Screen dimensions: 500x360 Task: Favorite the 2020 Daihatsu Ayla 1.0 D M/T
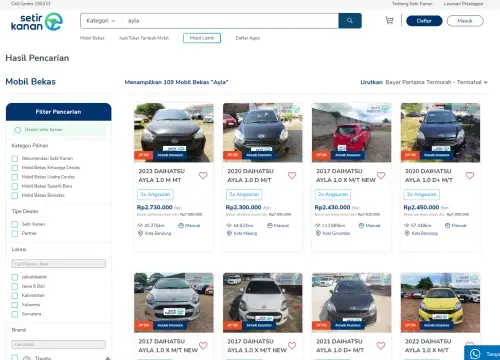click(x=292, y=175)
